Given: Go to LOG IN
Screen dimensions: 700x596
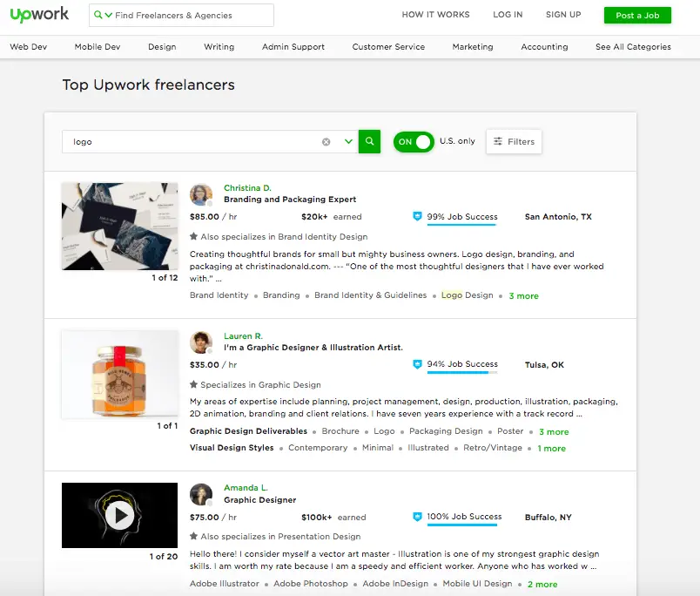Looking at the screenshot, I should tap(508, 15).
